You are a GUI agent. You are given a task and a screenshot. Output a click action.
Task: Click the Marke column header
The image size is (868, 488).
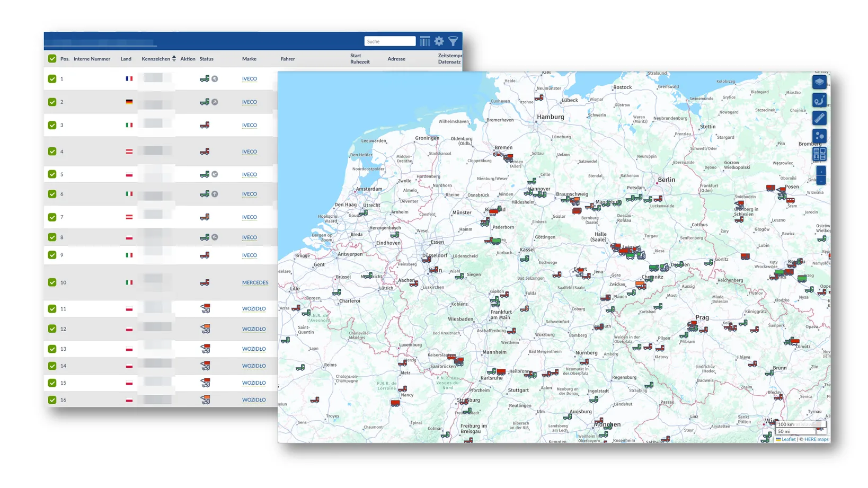pyautogui.click(x=249, y=59)
